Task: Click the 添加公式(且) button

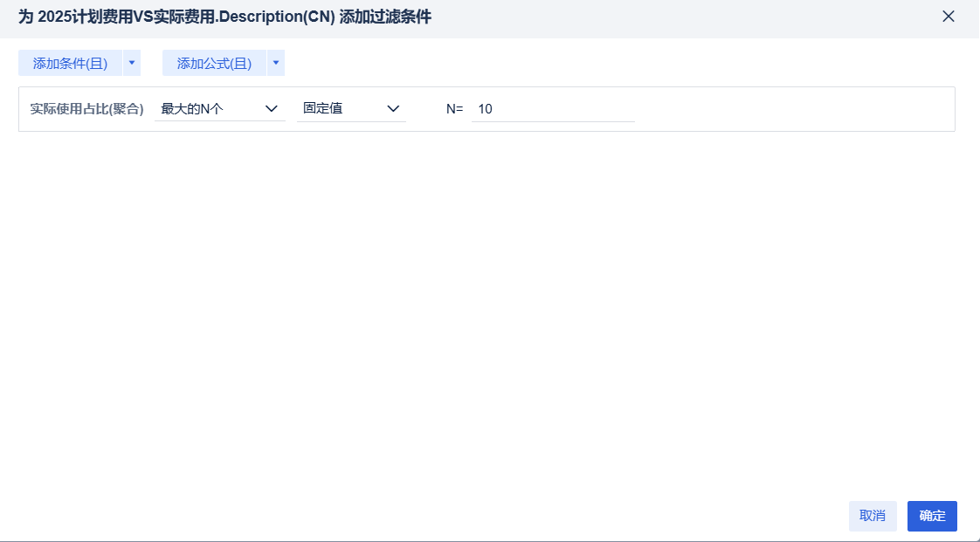Action: pos(214,63)
